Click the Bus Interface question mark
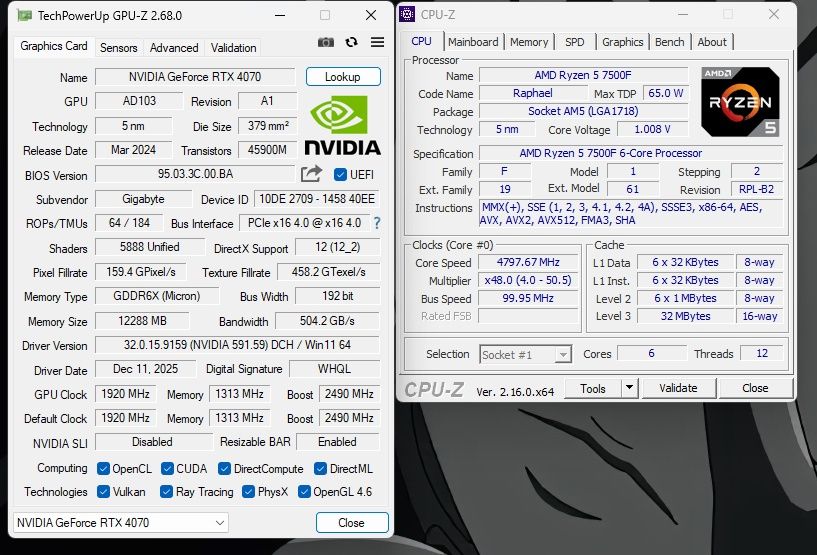 (377, 223)
